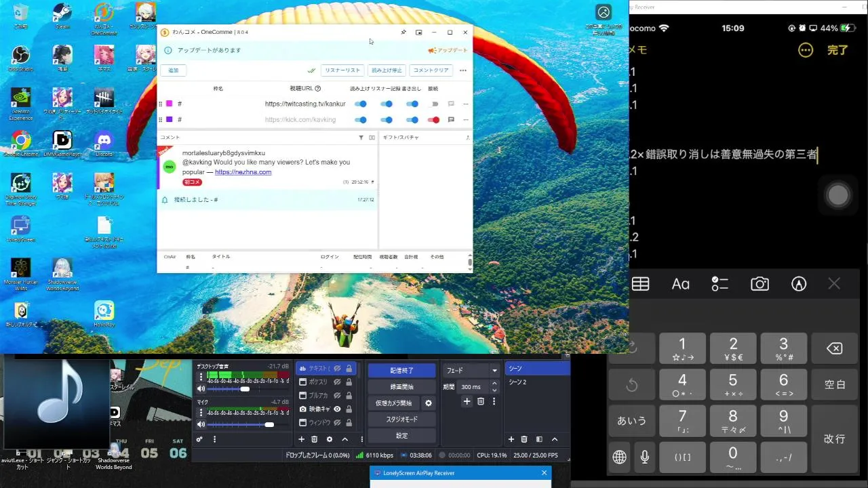Screen dimensions: 868x488
Task: Select シーン 2 in the scenes list
Action: (538, 382)
